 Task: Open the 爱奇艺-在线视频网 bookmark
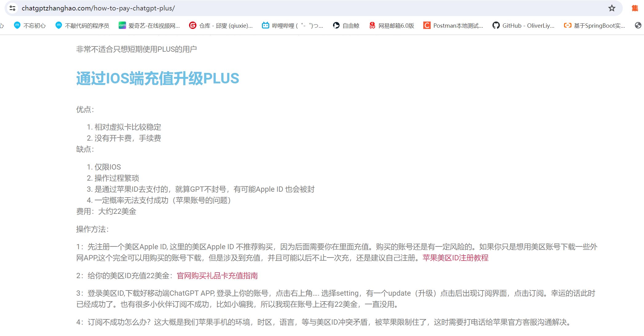(x=149, y=26)
